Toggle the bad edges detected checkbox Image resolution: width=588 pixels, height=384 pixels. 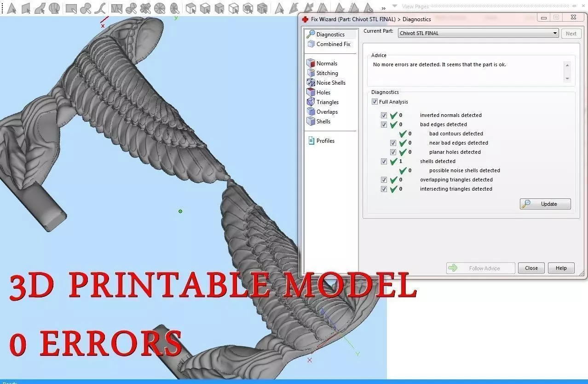384,124
